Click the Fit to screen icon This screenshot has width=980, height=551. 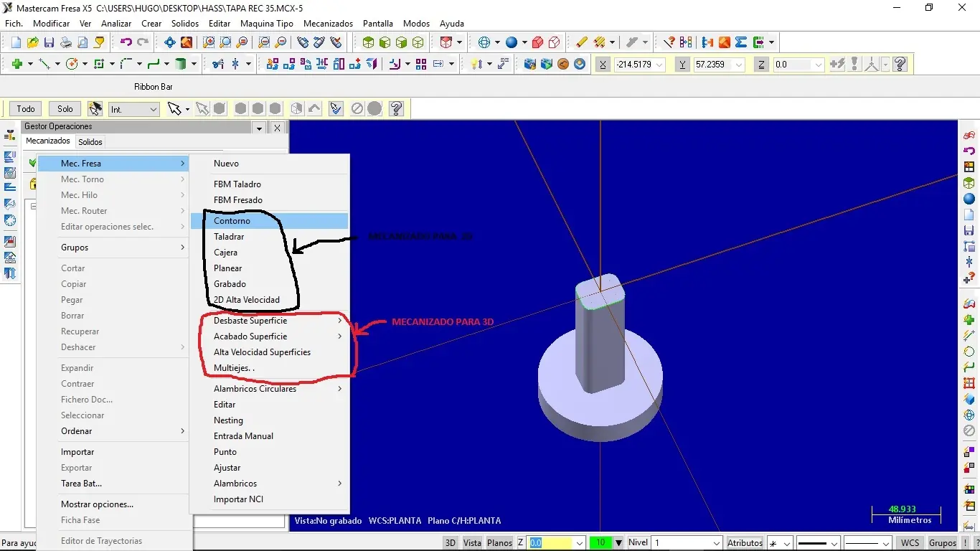(170, 42)
